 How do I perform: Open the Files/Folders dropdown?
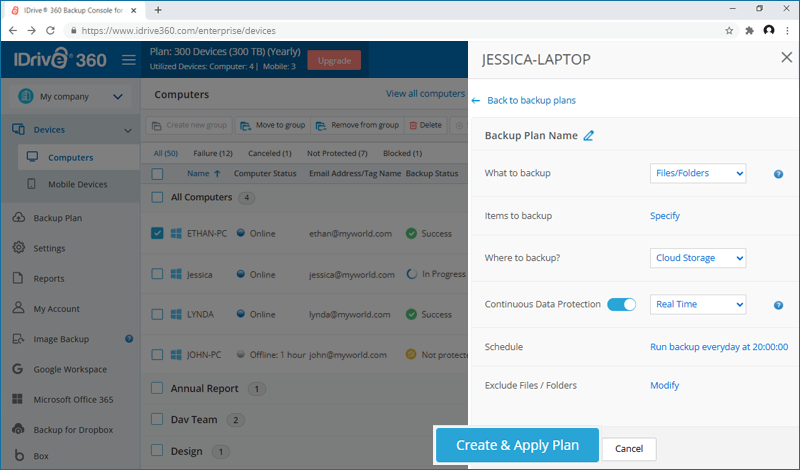pos(697,174)
